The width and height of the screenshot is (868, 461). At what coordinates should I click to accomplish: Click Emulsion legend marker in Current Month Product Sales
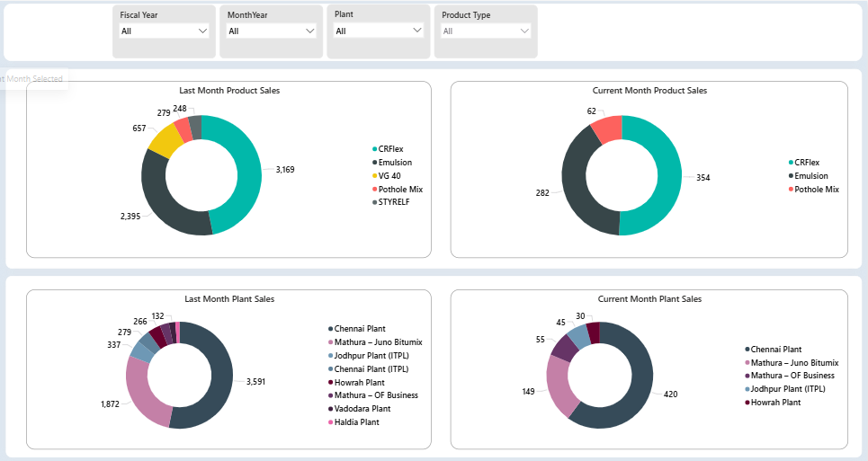point(792,176)
